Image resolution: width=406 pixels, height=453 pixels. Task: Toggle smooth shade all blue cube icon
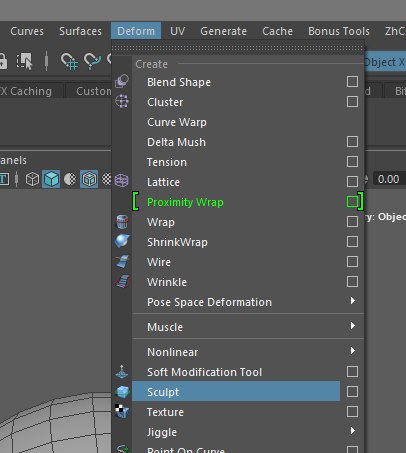pos(51,179)
